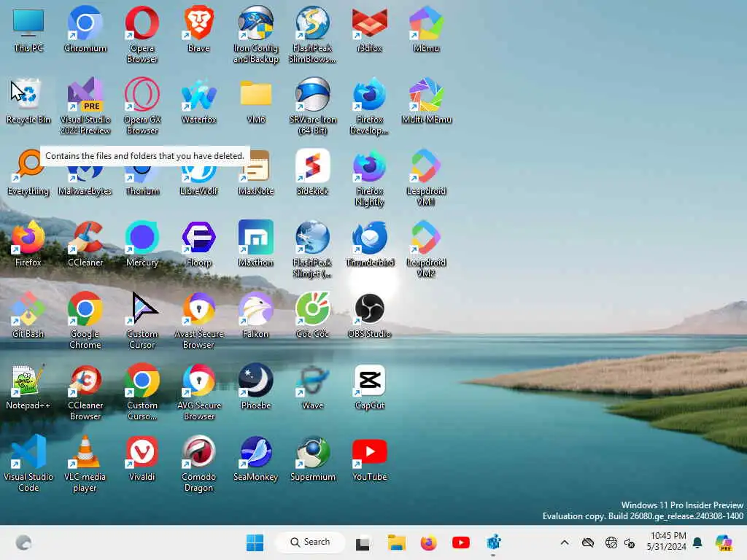Select the Visual Studio Code shortcut
The image size is (747, 560).
tap(28, 463)
